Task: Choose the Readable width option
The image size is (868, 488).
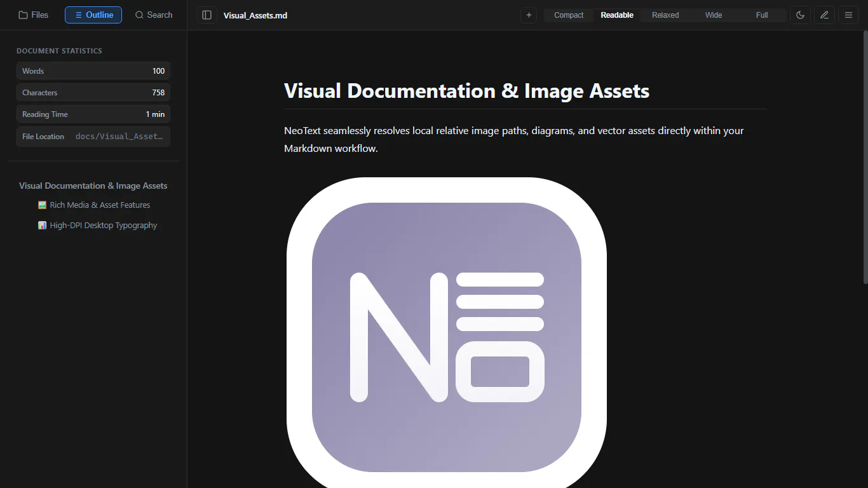Action: tap(617, 15)
